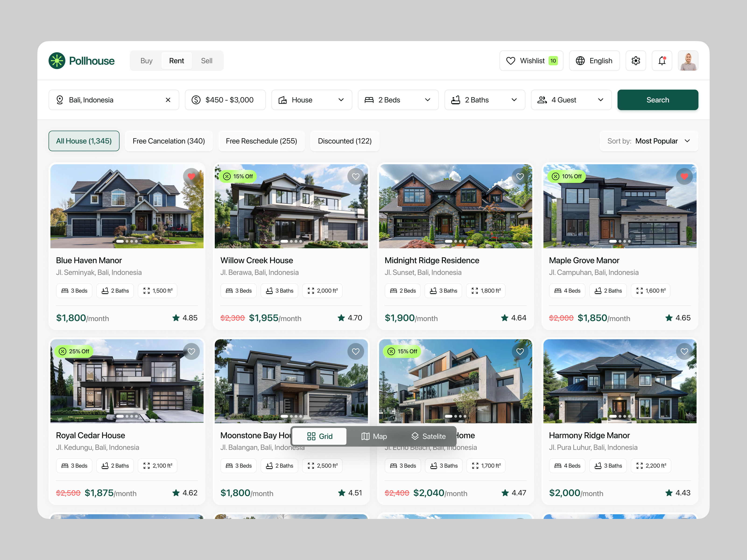Clear the Bali, Indonesia location with the X
This screenshot has height=560, width=747.
tap(168, 100)
